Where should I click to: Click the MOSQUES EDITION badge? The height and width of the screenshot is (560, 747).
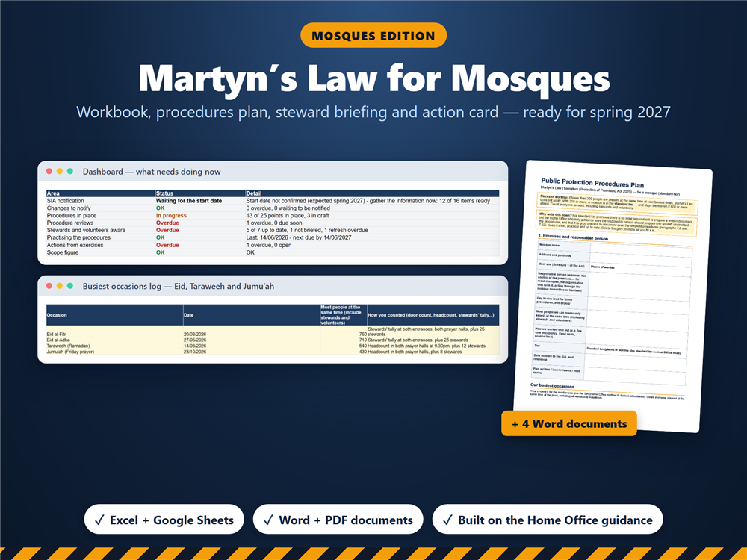(x=373, y=35)
